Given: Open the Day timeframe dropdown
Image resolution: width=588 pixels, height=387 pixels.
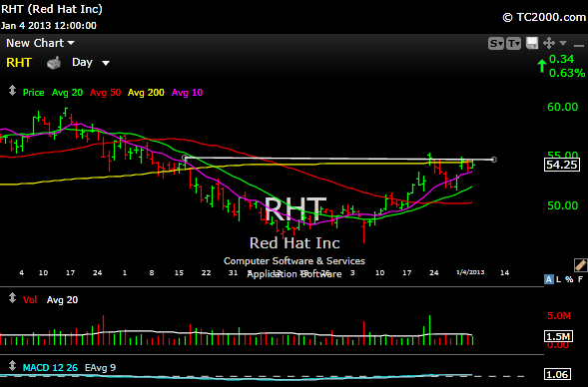Looking at the screenshot, I should click(91, 62).
